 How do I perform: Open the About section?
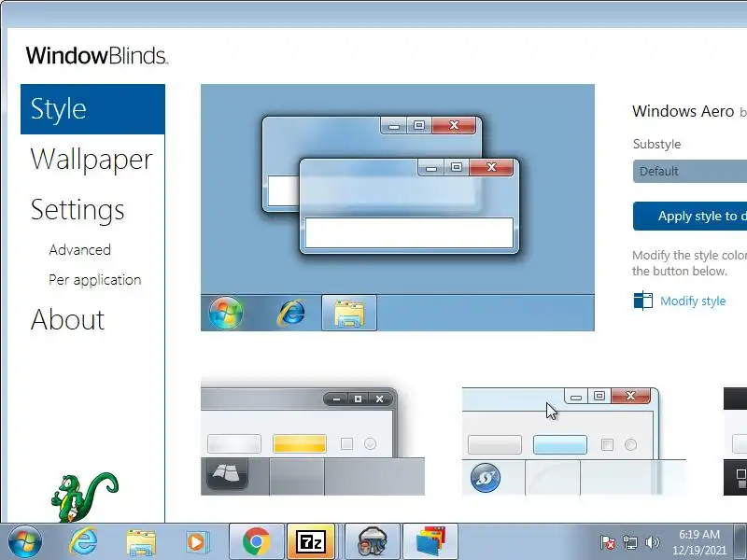[x=67, y=319]
